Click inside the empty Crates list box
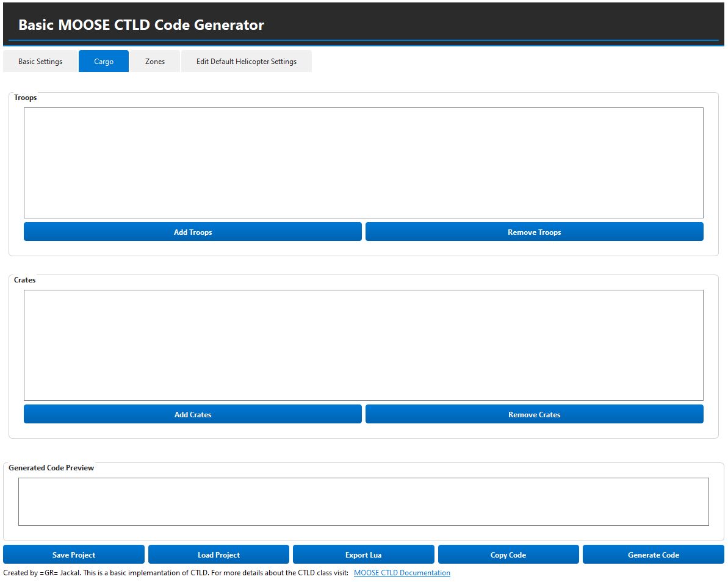Image resolution: width=728 pixels, height=582 pixels. (363, 345)
